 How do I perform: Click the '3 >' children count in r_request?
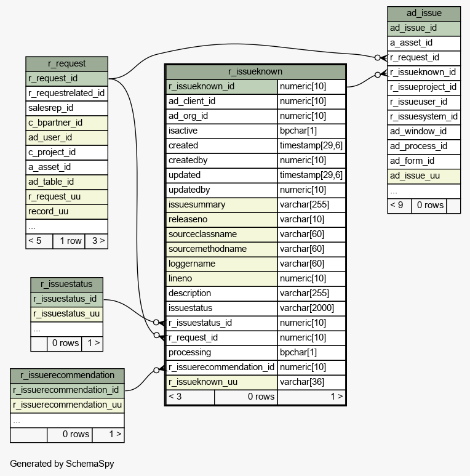click(97, 241)
